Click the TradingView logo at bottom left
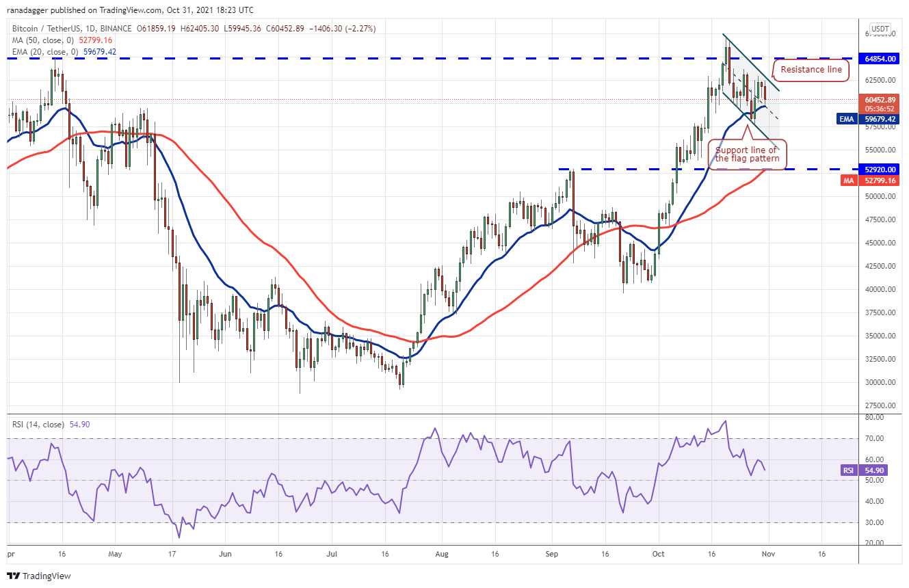 coord(39,576)
